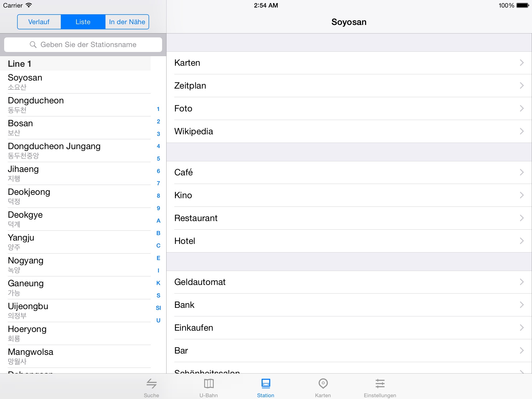Tap the Wi-Fi status icon
532x399 pixels.
point(29,5)
